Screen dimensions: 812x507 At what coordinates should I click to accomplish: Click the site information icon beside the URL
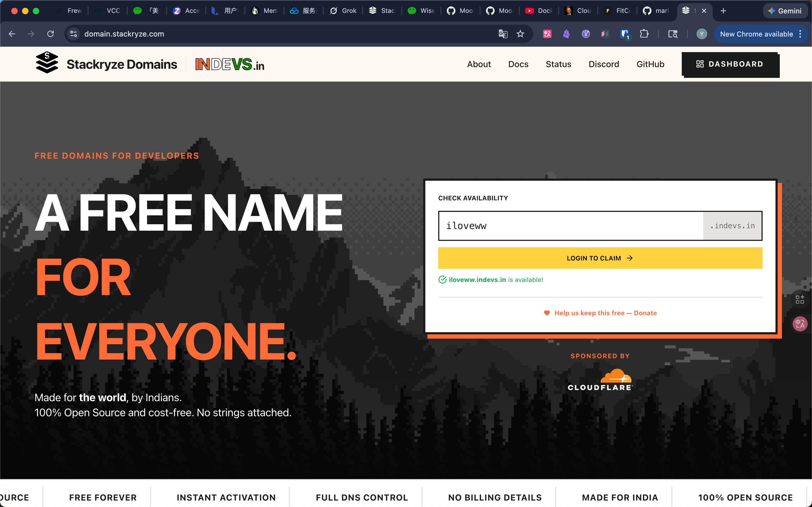coord(74,34)
